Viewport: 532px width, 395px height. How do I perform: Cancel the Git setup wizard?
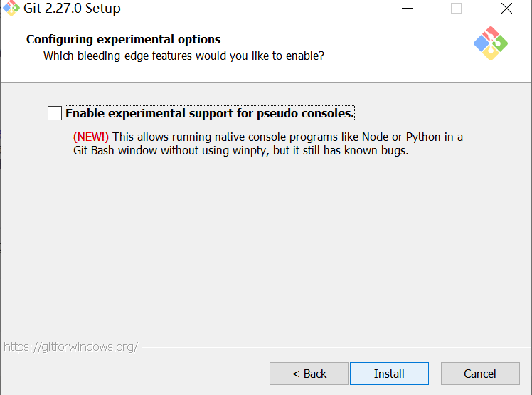tap(479, 374)
